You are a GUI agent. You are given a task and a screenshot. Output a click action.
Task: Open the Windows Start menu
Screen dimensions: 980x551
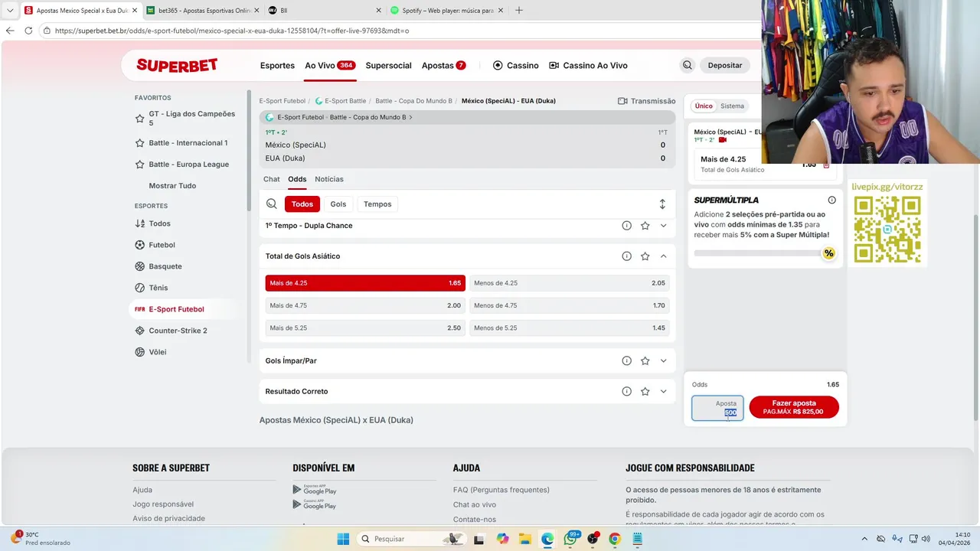point(343,539)
